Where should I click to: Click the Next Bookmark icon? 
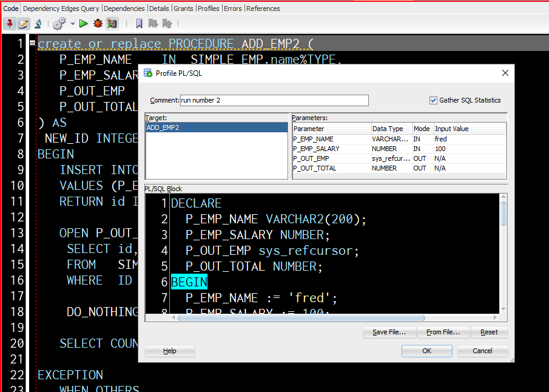(x=153, y=24)
